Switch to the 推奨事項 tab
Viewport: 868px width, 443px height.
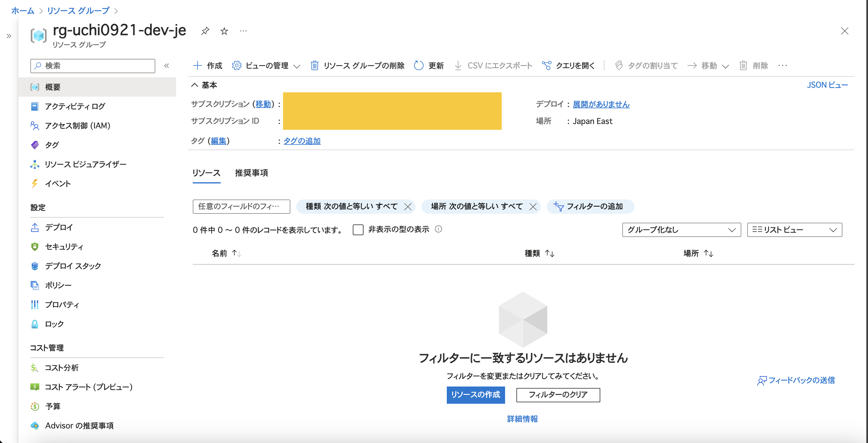point(251,173)
